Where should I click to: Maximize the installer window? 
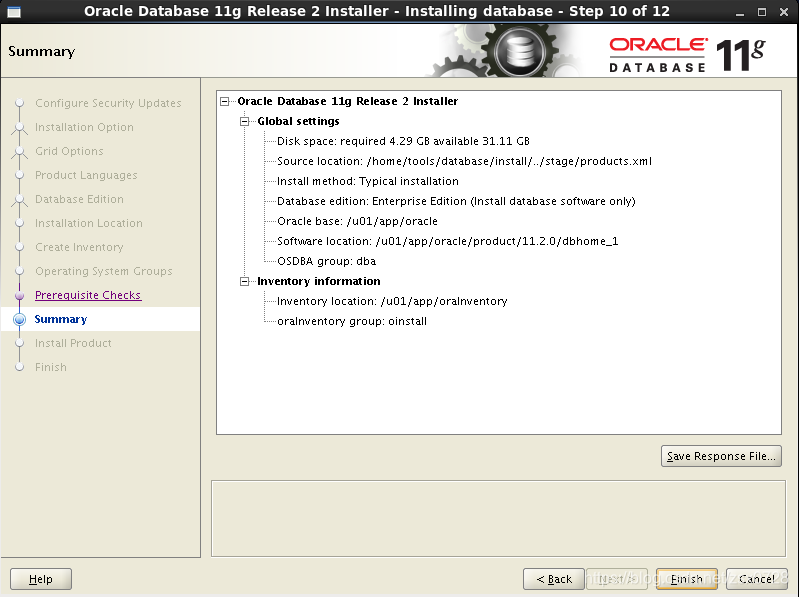(762, 12)
